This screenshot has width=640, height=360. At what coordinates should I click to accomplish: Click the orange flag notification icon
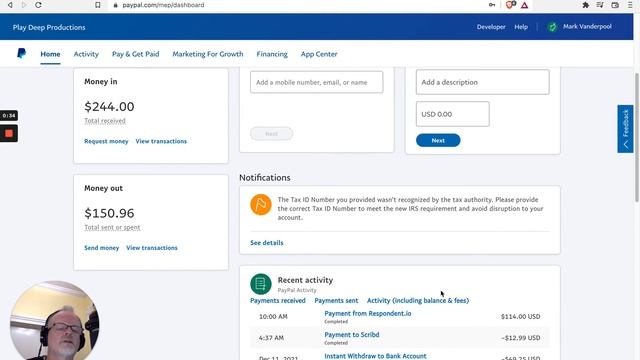[x=261, y=204]
